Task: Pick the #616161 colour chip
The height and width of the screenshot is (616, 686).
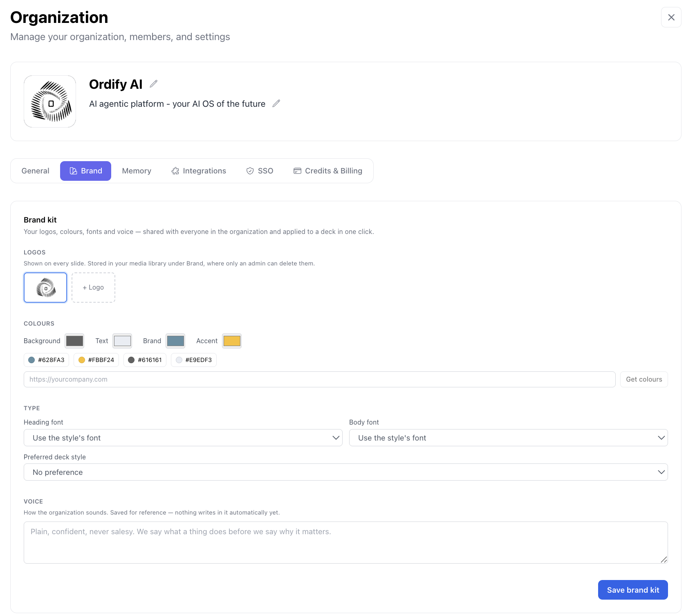Action: [145, 360]
